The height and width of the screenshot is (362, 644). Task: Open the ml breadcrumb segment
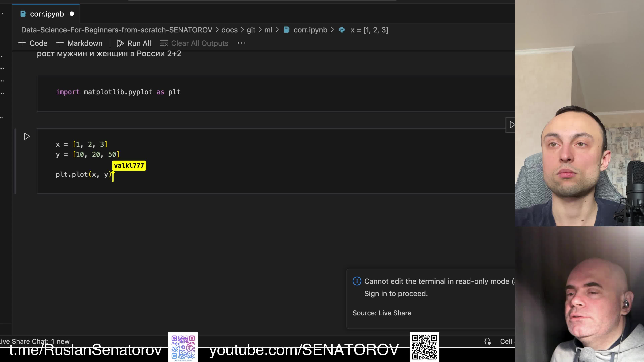(268, 30)
